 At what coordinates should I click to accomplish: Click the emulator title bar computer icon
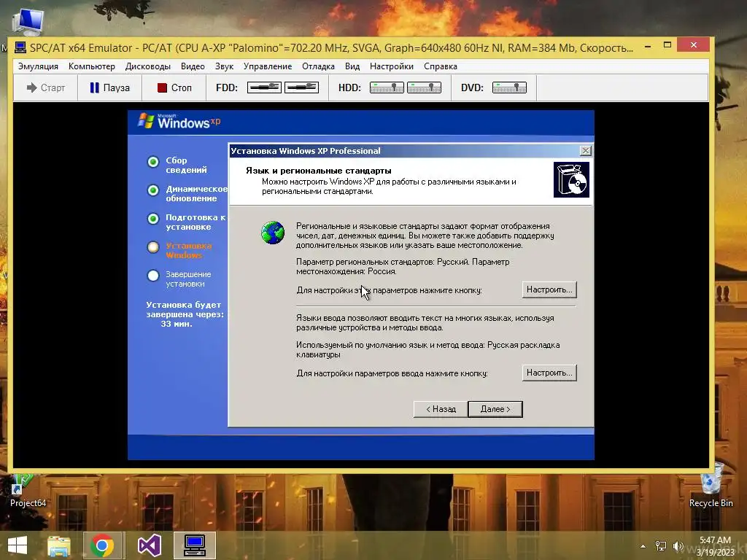[x=20, y=47]
